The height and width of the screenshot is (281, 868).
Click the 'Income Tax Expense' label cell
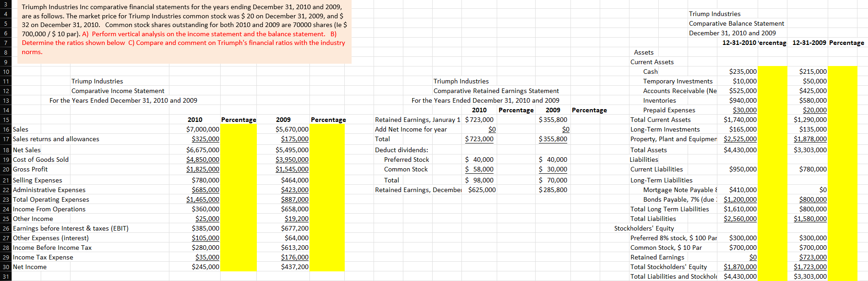click(x=43, y=257)
